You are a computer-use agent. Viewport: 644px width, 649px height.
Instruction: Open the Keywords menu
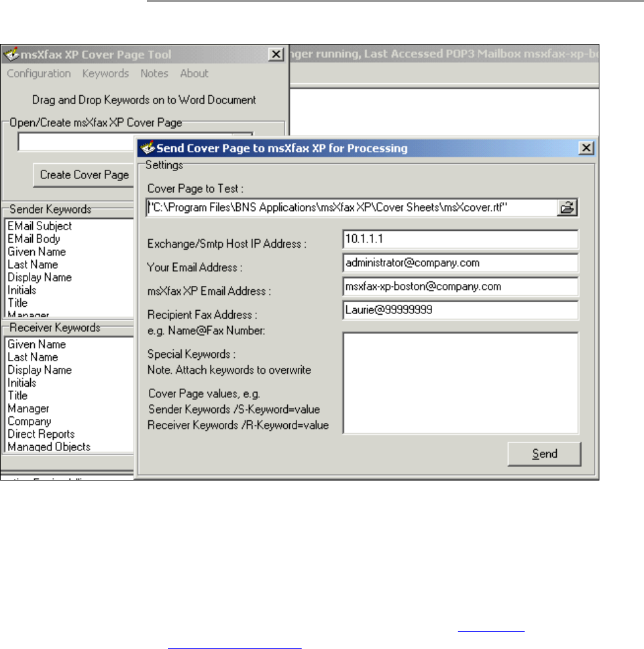pos(106,73)
